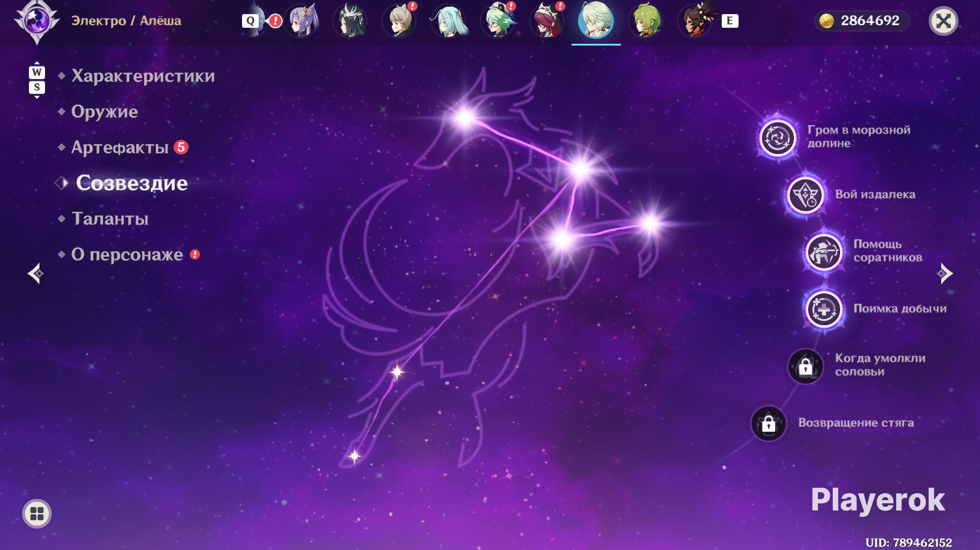Image resolution: width=980 pixels, height=550 pixels.
Task: Open the Гром в морозной долине constellation icon
Action: click(777, 138)
